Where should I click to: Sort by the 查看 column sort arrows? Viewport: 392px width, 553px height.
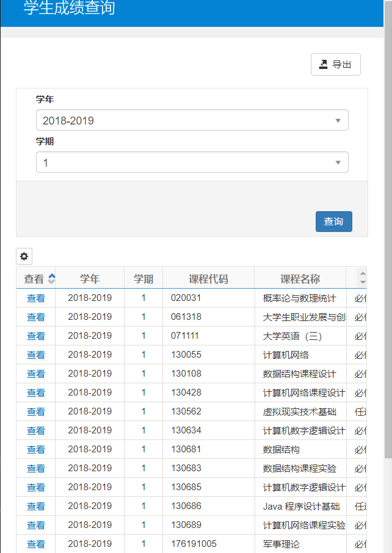pos(51,279)
